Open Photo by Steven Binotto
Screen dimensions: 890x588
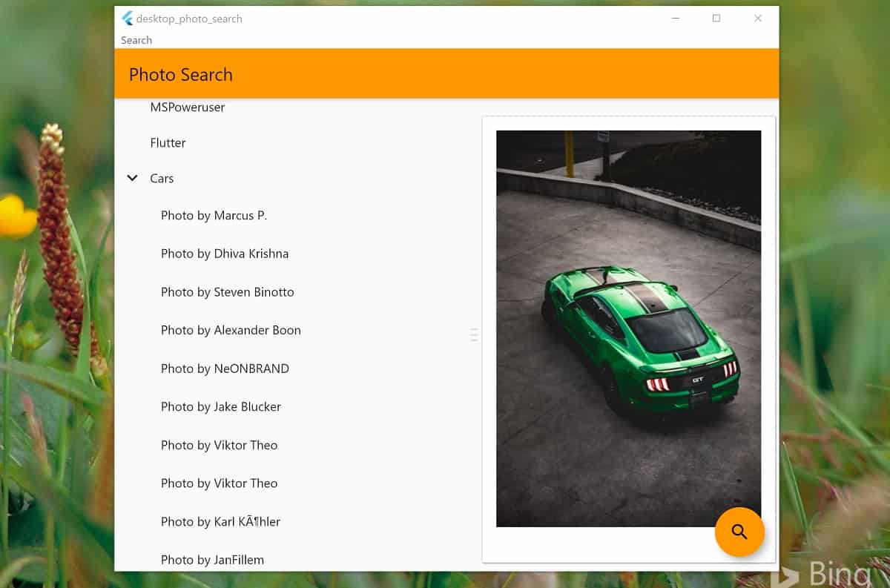pos(227,292)
